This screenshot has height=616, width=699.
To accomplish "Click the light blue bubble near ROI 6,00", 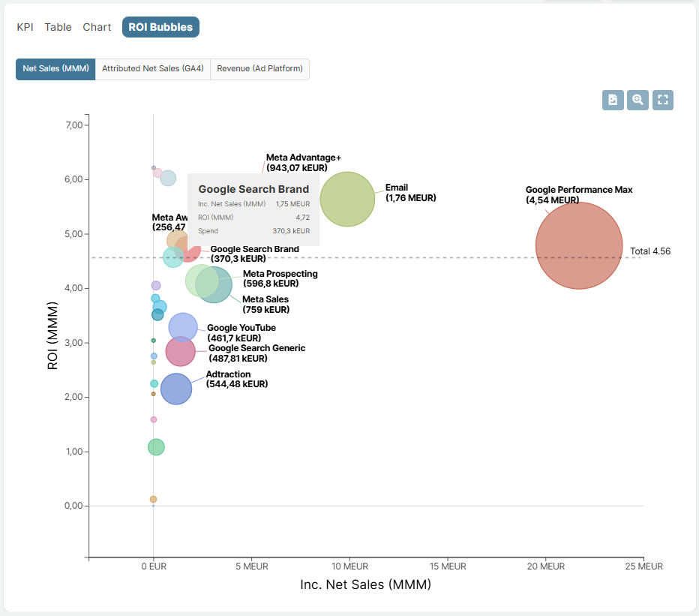I will click(x=168, y=179).
